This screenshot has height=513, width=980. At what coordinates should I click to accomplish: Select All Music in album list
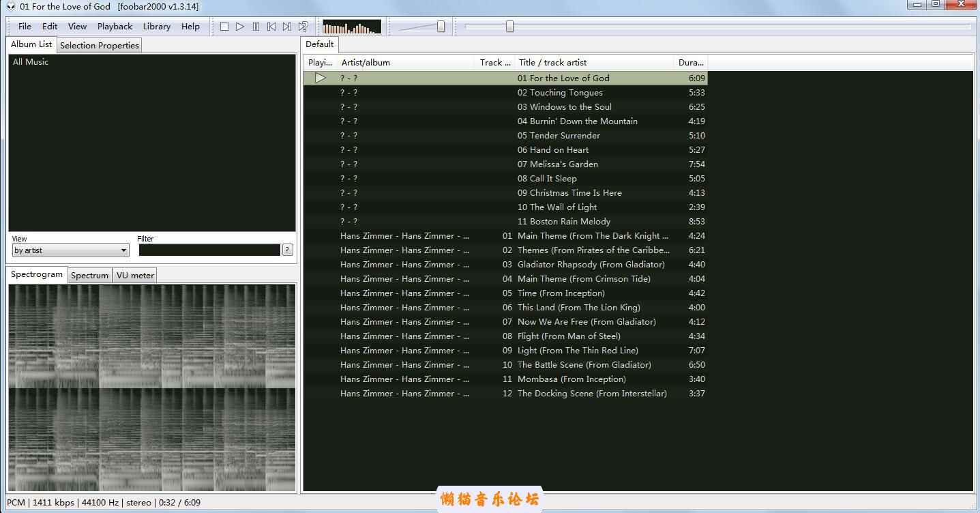coord(31,62)
